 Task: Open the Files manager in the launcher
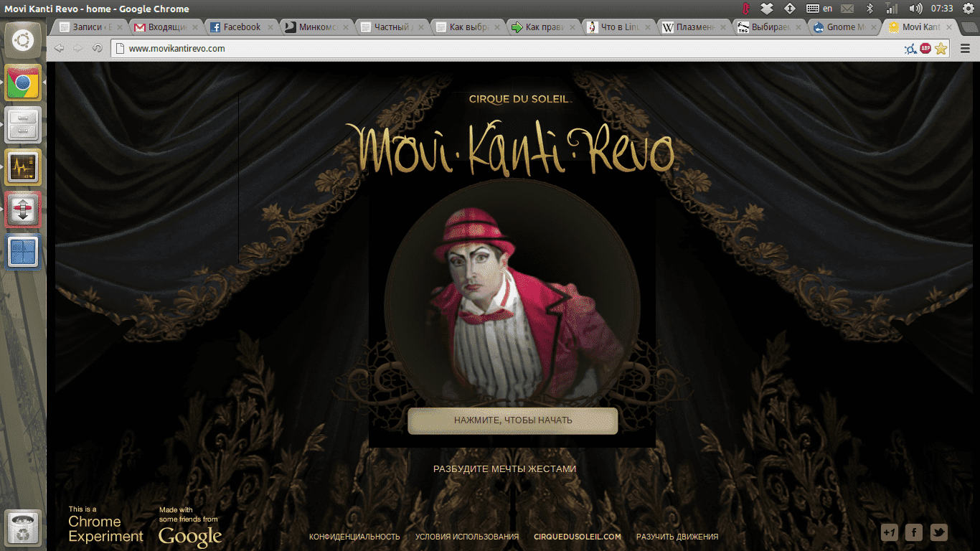[x=23, y=125]
